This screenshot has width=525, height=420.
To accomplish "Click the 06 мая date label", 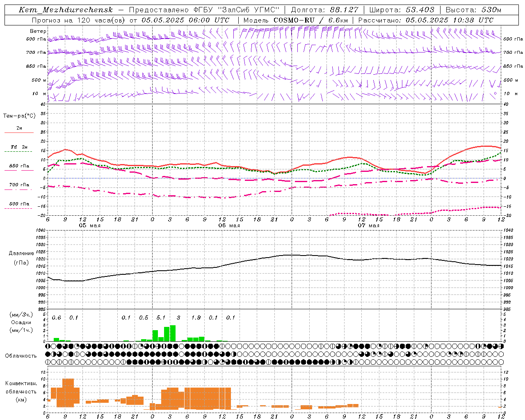I will tap(229, 226).
